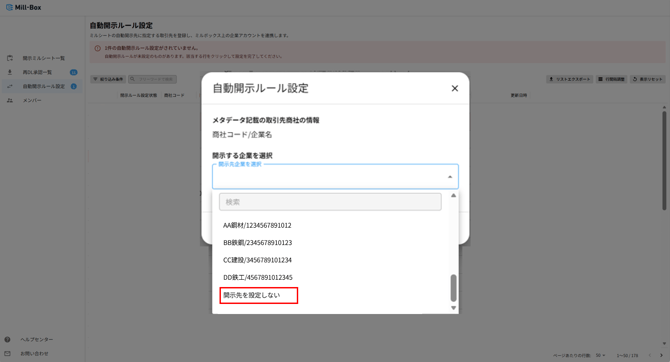Click the Mill-Box logo icon
670x362 pixels.
click(9, 7)
